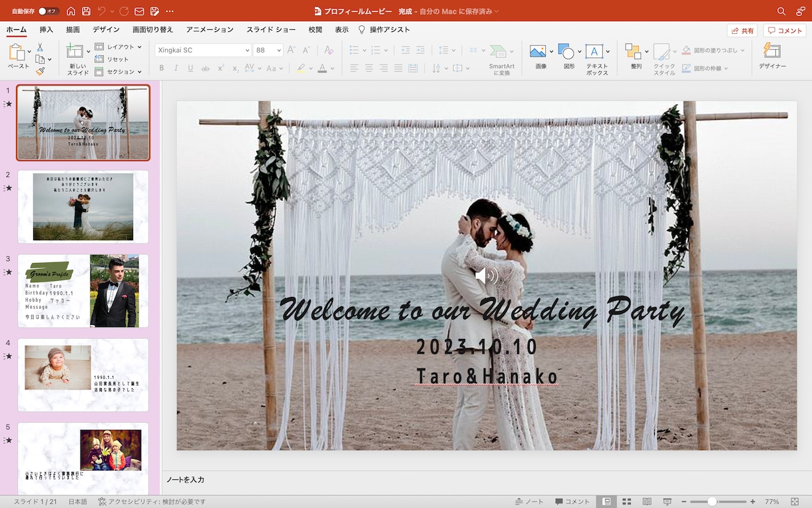This screenshot has height=508, width=812.
Task: Click the Share button
Action: coord(742,31)
